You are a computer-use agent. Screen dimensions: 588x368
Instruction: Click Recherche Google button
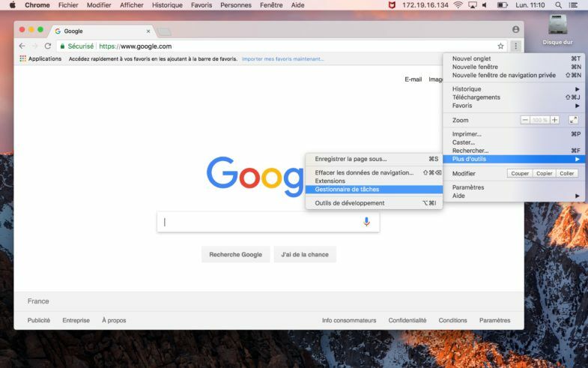pos(235,254)
